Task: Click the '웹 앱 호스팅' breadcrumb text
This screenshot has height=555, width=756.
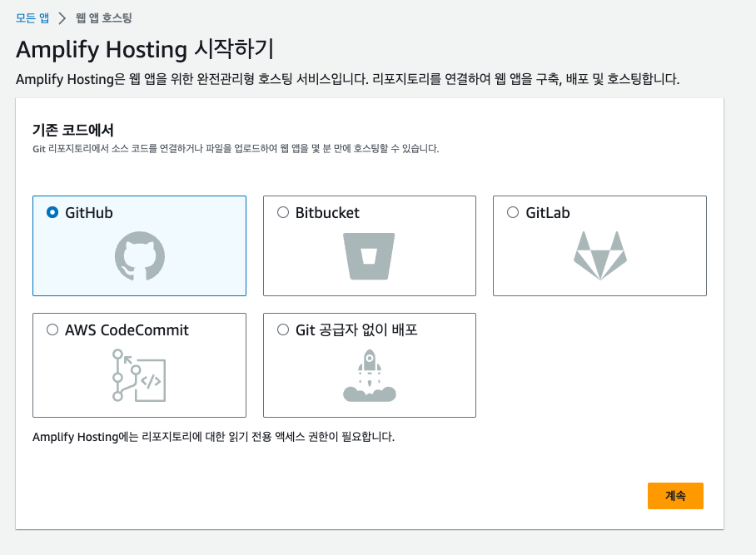Action: [x=104, y=18]
